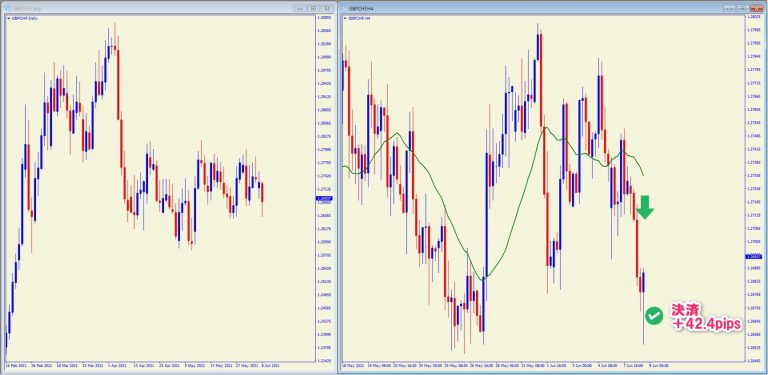
Task: Minimize the GBPCHF Daily chart window
Action: click(300, 8)
